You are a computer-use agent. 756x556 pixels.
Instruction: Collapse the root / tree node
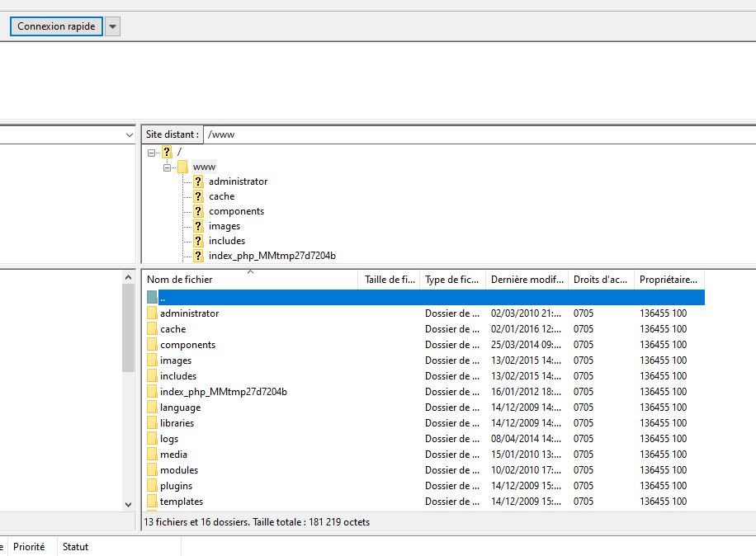[152, 153]
